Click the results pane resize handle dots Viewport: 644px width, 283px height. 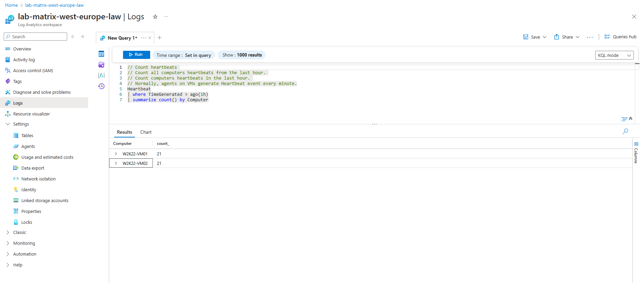coord(374,124)
